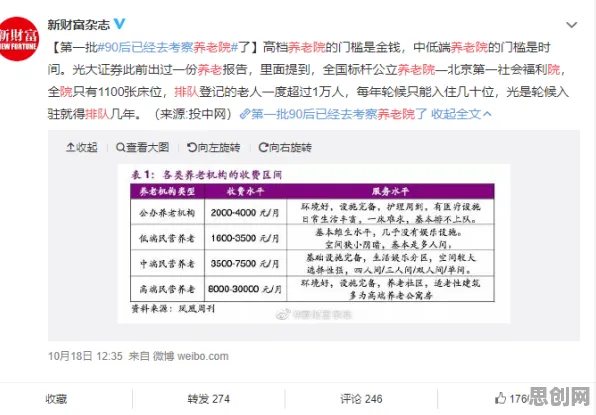
Task: Click the magnifier icon beside 查看大图
Action: [x=120, y=147]
